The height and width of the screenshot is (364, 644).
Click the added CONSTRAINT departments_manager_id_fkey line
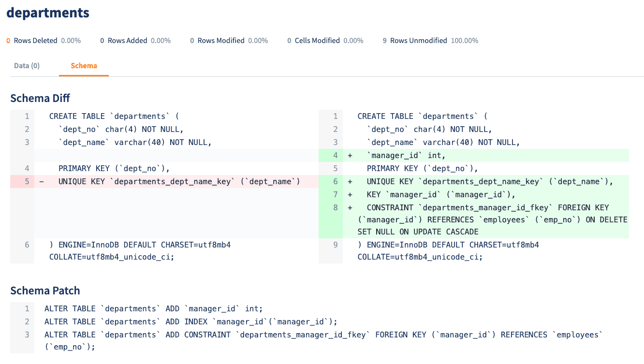[x=474, y=219]
